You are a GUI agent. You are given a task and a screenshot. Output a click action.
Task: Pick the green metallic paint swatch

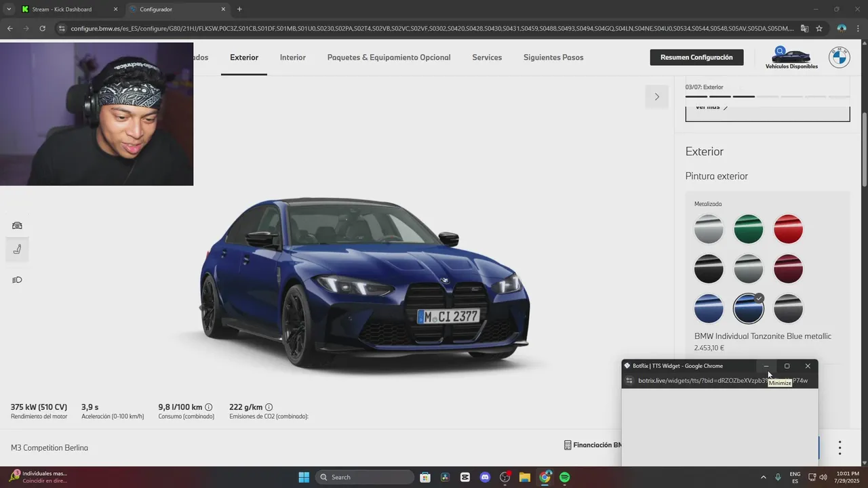tap(749, 229)
